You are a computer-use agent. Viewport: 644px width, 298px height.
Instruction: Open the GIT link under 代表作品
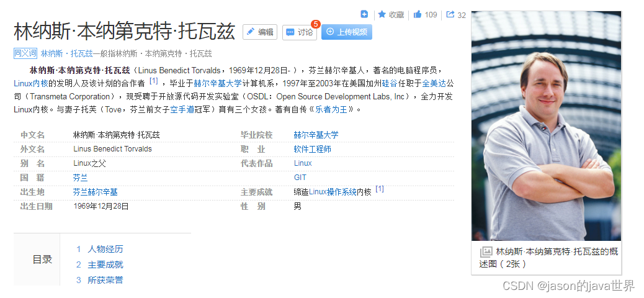pos(300,178)
